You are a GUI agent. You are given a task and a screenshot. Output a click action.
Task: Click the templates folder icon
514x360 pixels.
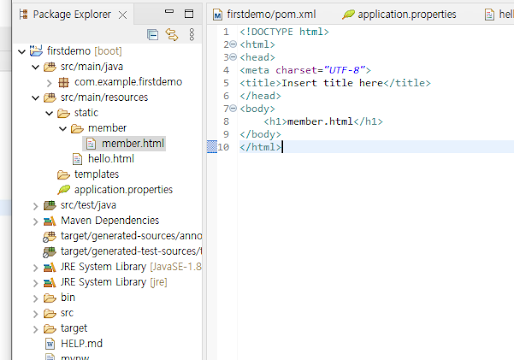click(x=63, y=175)
